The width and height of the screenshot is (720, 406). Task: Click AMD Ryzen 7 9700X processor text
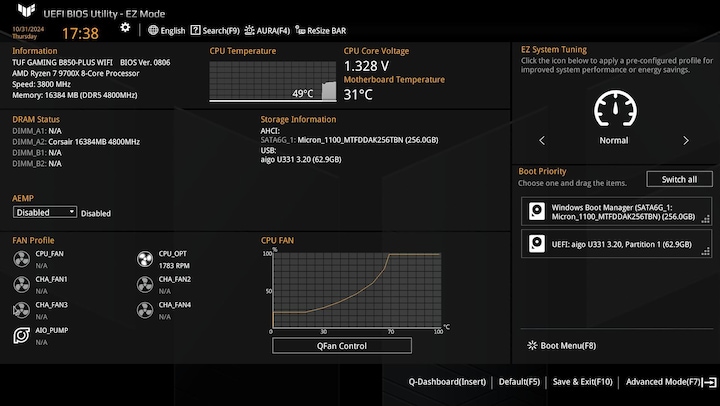pos(76,73)
